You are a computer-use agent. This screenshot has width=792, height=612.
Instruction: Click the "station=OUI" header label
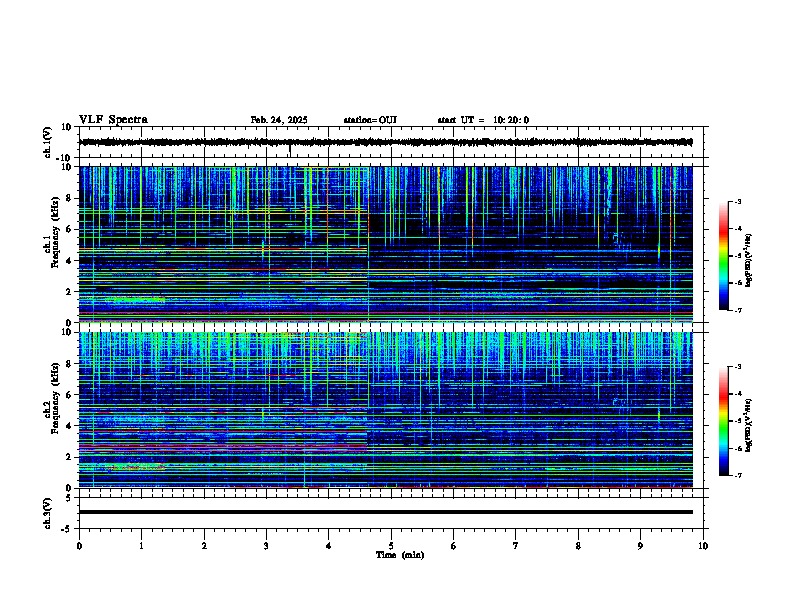(370, 120)
